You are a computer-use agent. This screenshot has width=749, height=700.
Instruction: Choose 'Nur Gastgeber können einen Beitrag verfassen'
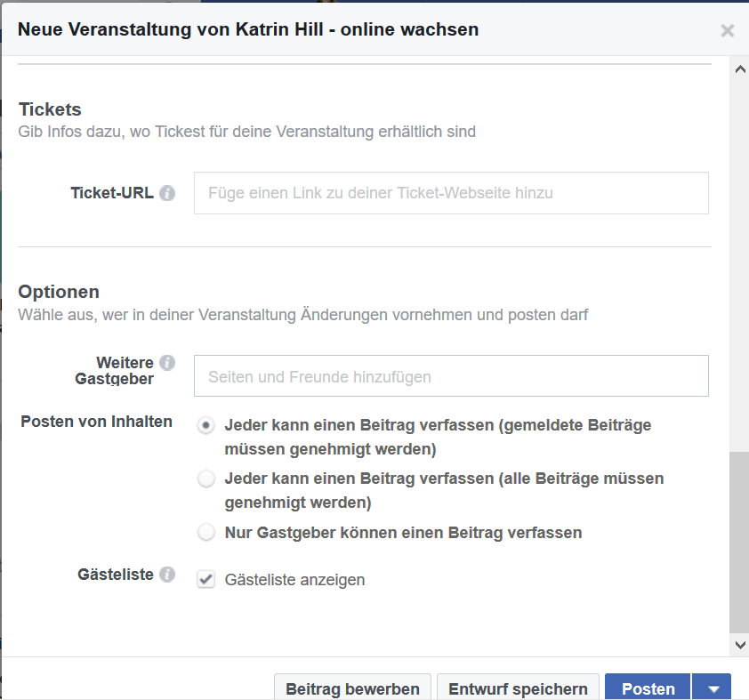(205, 533)
